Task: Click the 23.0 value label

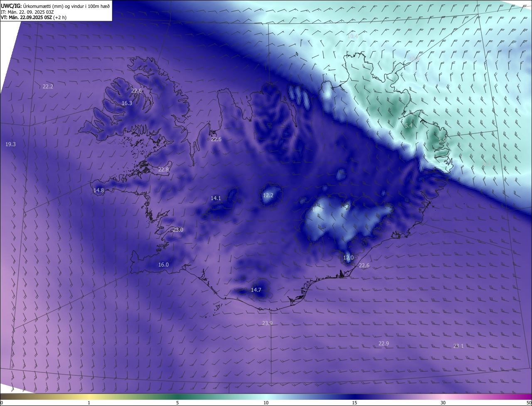Action: coord(178,230)
